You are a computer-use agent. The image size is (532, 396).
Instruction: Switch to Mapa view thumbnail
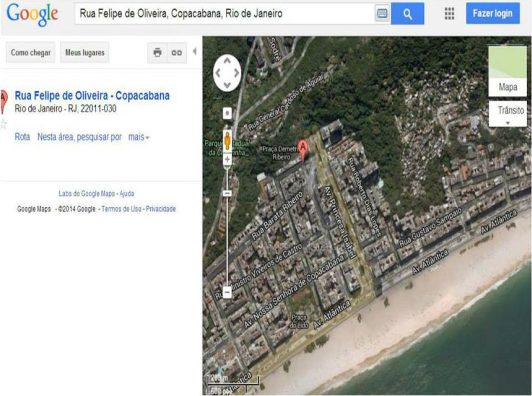[x=508, y=71]
